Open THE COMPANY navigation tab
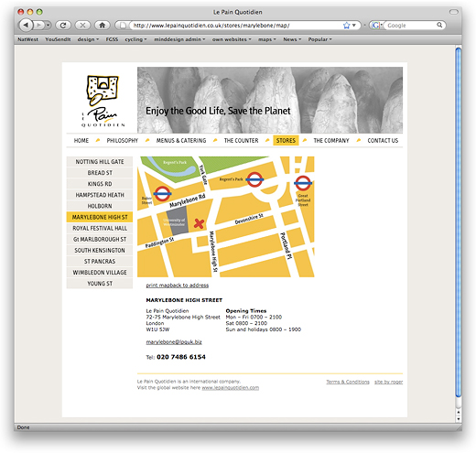 pos(331,140)
